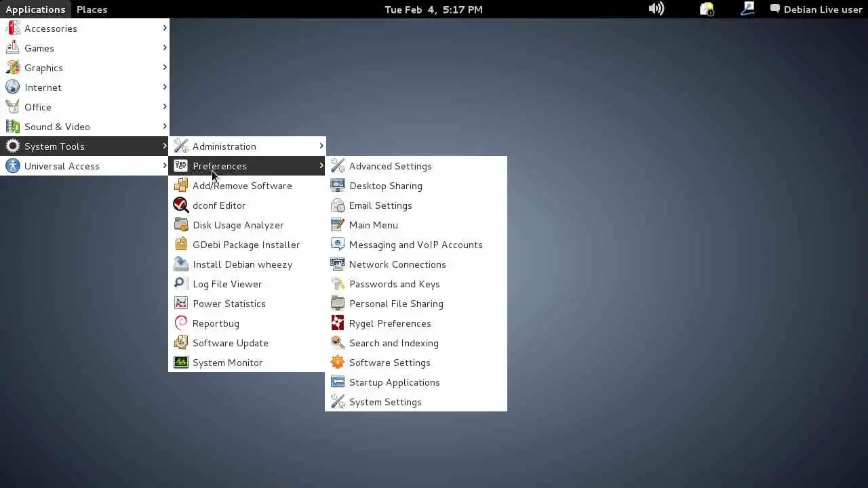
Task: Choose Personal File Sharing menu entry
Action: 416,304
